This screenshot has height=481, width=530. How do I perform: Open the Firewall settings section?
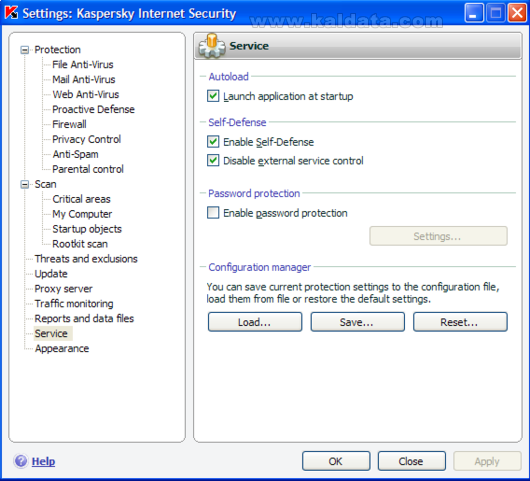pyautogui.click(x=69, y=124)
